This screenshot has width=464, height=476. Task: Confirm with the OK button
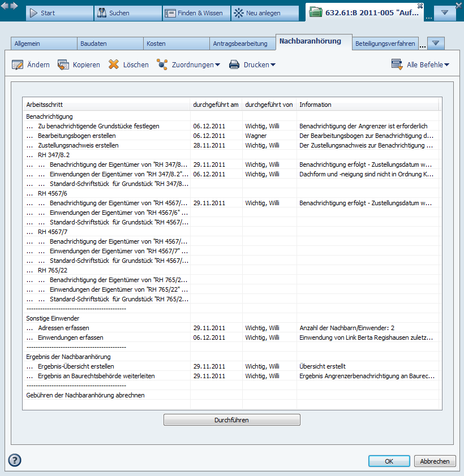[389, 461]
